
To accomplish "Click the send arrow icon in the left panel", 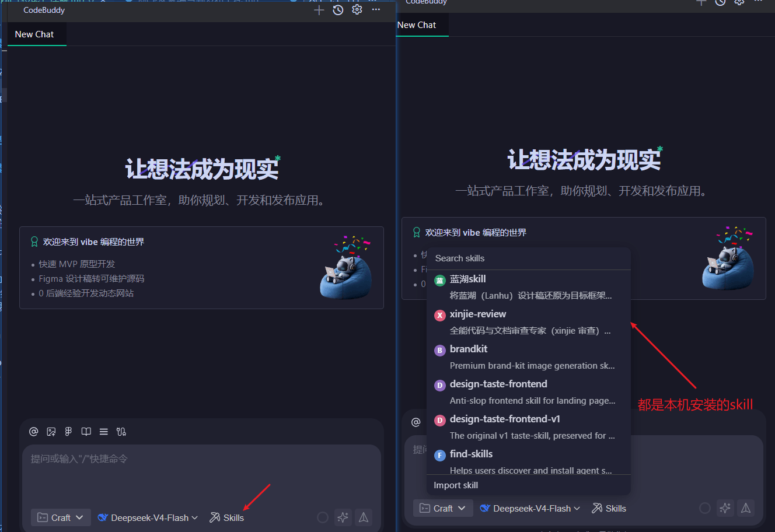I will (364, 517).
